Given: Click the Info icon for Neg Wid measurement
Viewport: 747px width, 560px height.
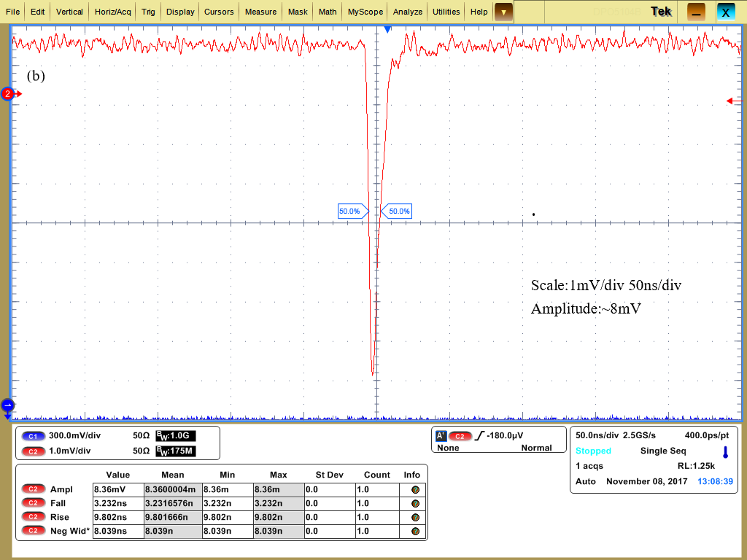Looking at the screenshot, I should [415, 531].
